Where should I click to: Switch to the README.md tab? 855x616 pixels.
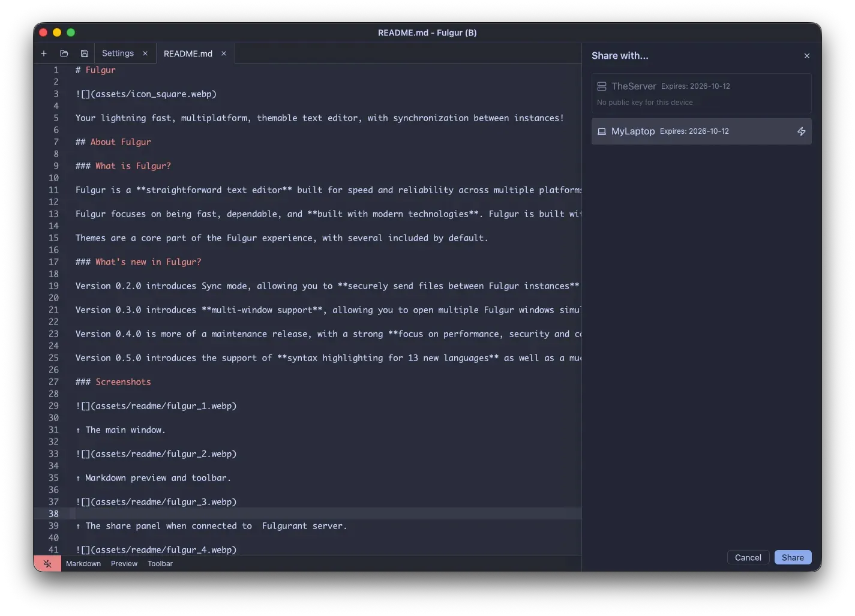pyautogui.click(x=188, y=53)
